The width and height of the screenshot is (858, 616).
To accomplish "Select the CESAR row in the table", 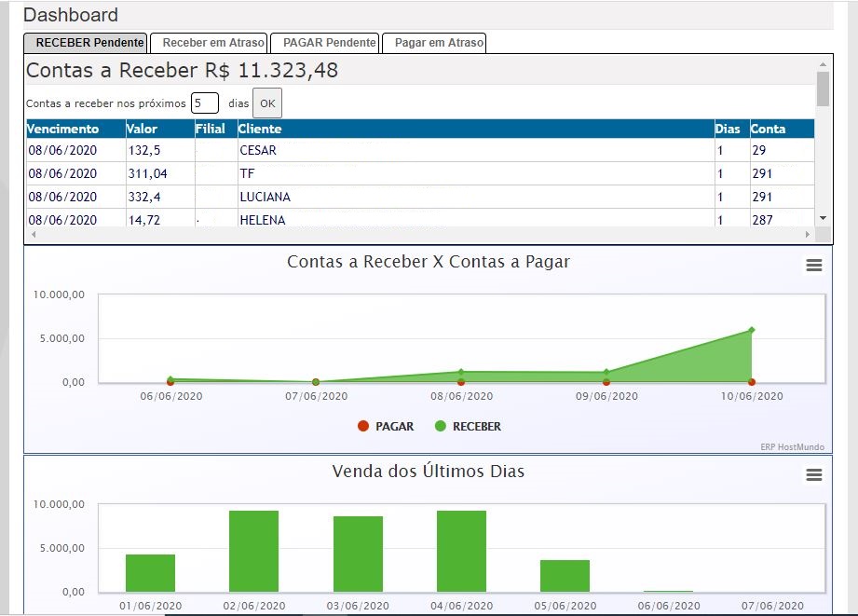I will [x=420, y=150].
